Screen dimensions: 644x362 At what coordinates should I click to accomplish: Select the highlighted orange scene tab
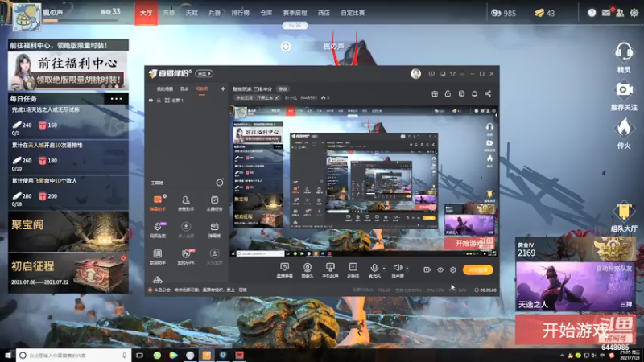point(202,89)
